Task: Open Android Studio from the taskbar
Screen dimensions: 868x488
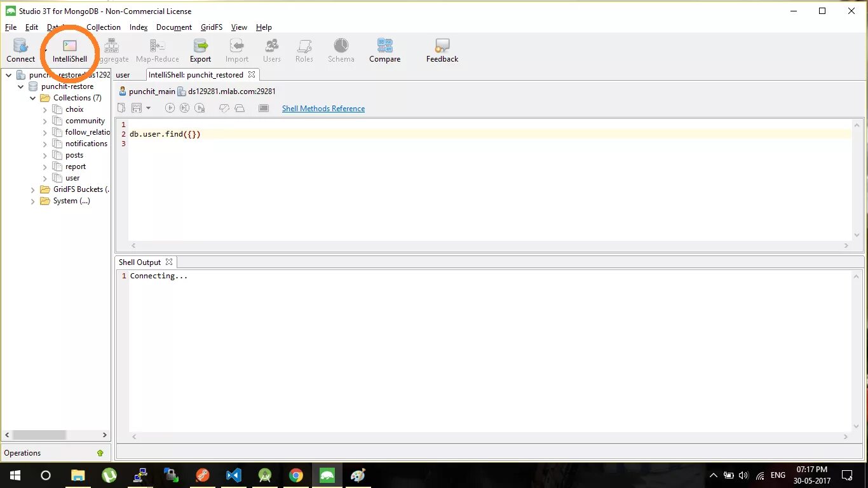Action: 265,475
